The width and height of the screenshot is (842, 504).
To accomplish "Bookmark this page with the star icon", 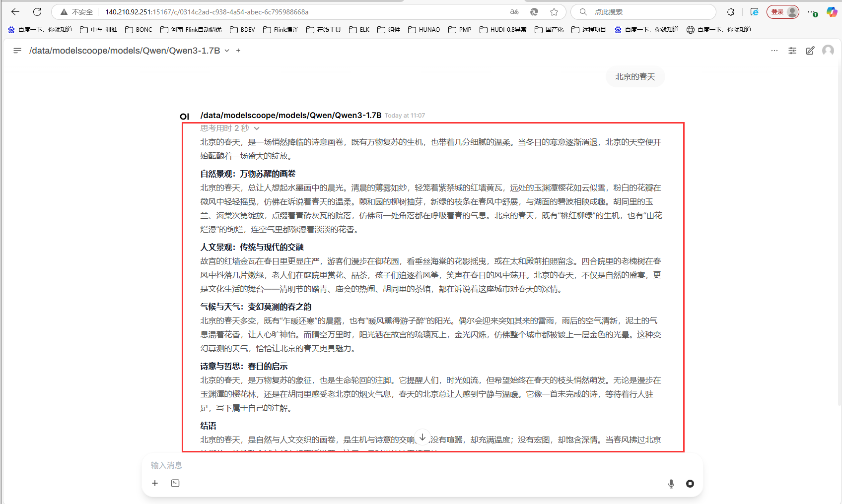I will [554, 12].
